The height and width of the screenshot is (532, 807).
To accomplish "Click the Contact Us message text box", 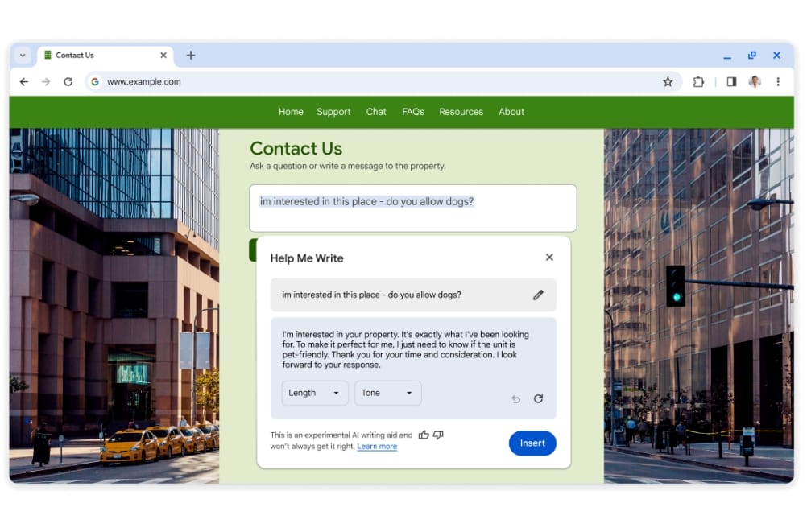I will [x=413, y=208].
